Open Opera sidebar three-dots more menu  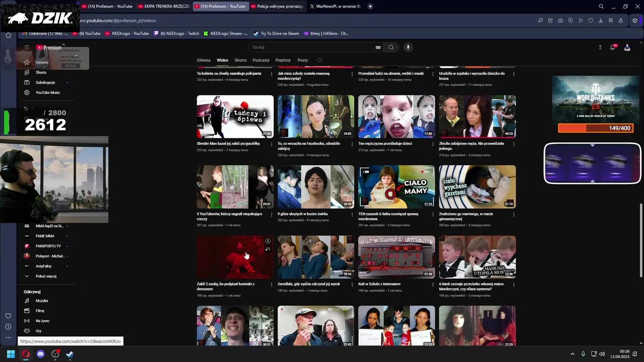(8, 337)
